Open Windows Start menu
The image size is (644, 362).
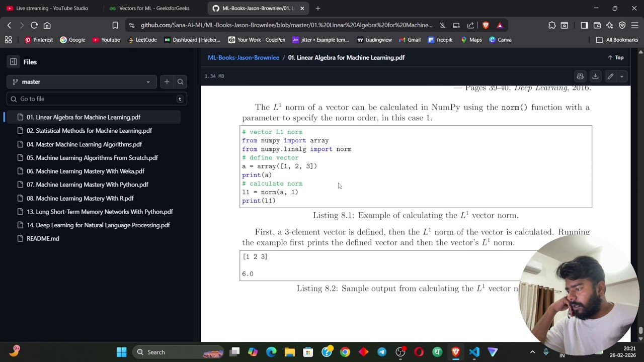point(121,352)
